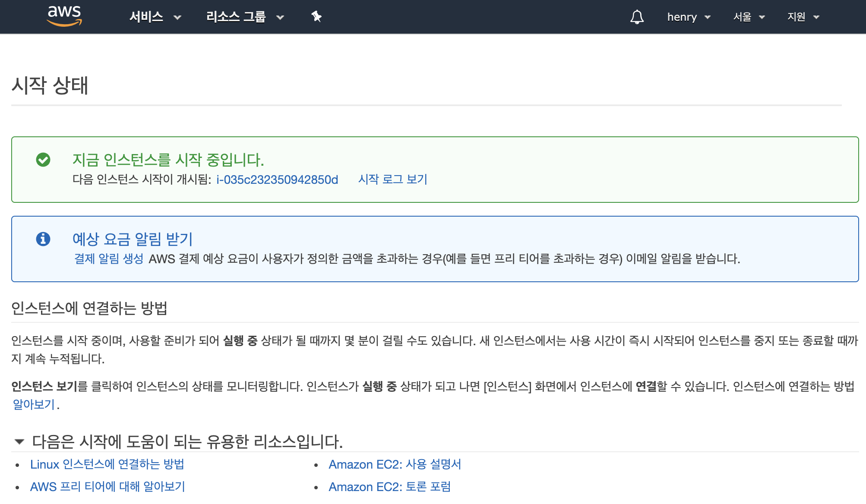Click the 알아보기 learn more link
This screenshot has width=866, height=504.
point(34,404)
